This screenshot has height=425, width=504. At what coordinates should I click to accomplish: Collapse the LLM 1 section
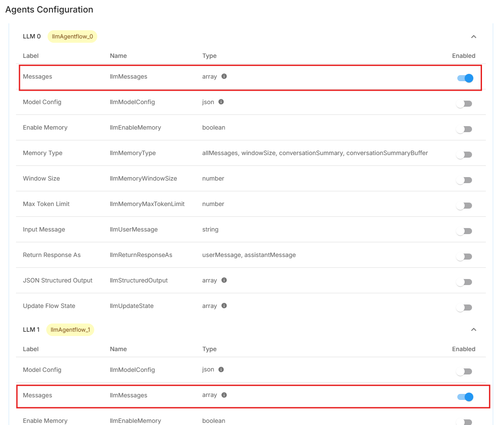tap(473, 330)
